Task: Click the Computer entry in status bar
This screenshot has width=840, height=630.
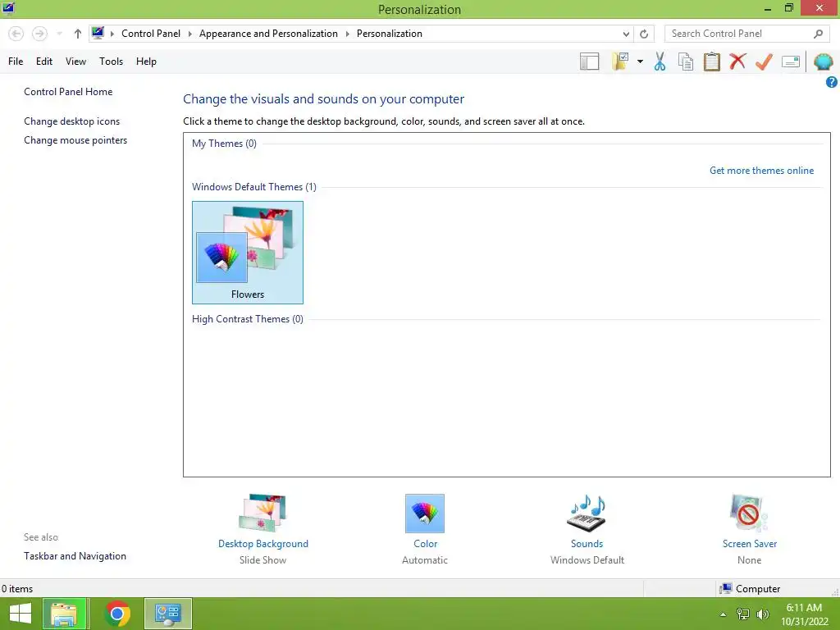Action: [x=751, y=589]
